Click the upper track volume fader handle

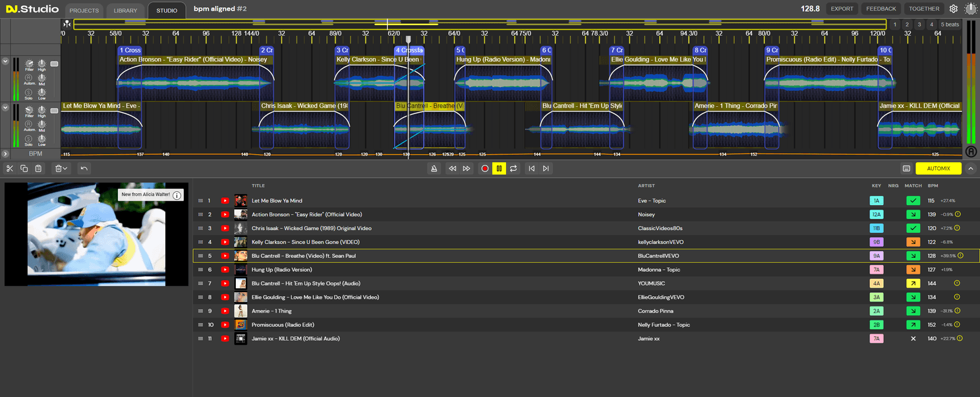[54, 64]
